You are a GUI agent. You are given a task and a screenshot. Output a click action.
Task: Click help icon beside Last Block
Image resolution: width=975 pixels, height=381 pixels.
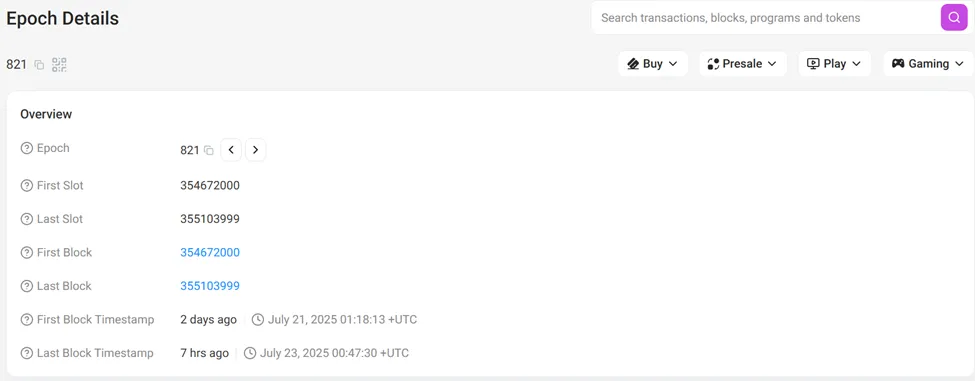[x=27, y=287]
